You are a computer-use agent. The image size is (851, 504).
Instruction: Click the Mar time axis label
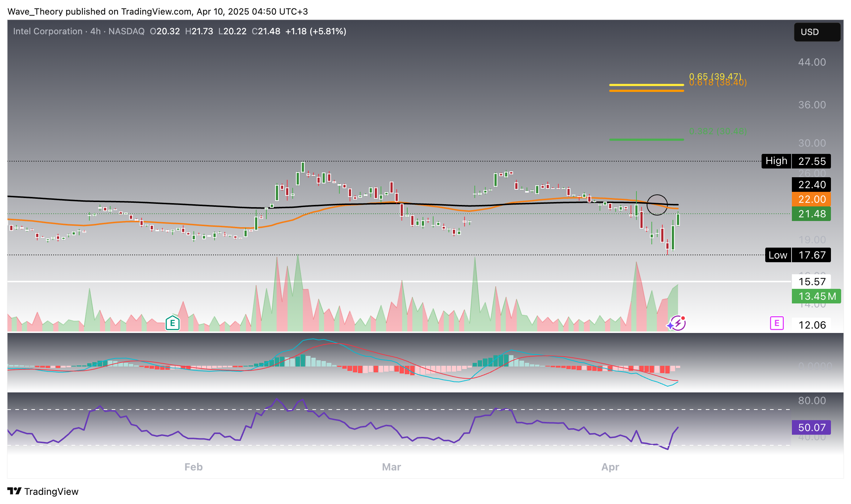[x=391, y=467]
